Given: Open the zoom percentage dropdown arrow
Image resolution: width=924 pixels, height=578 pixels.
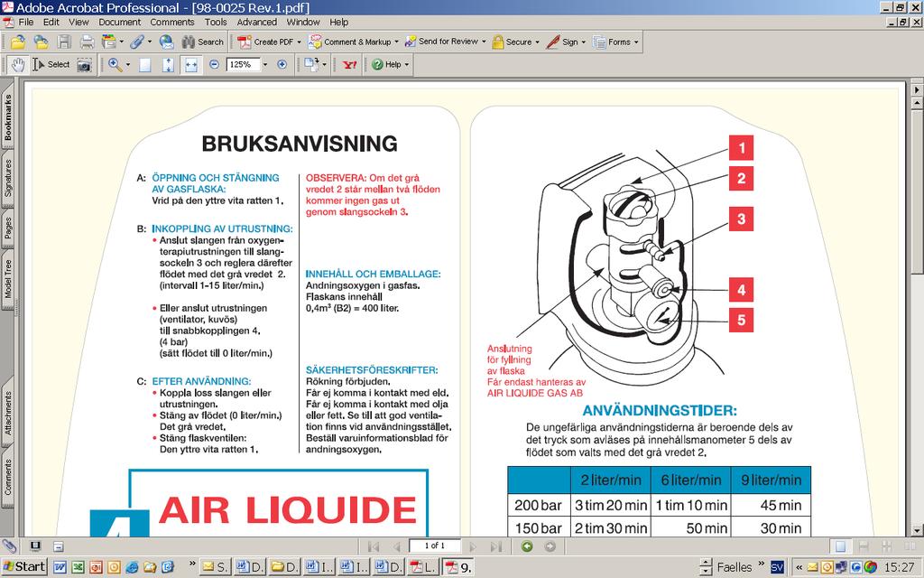Looking at the screenshot, I should [265, 64].
